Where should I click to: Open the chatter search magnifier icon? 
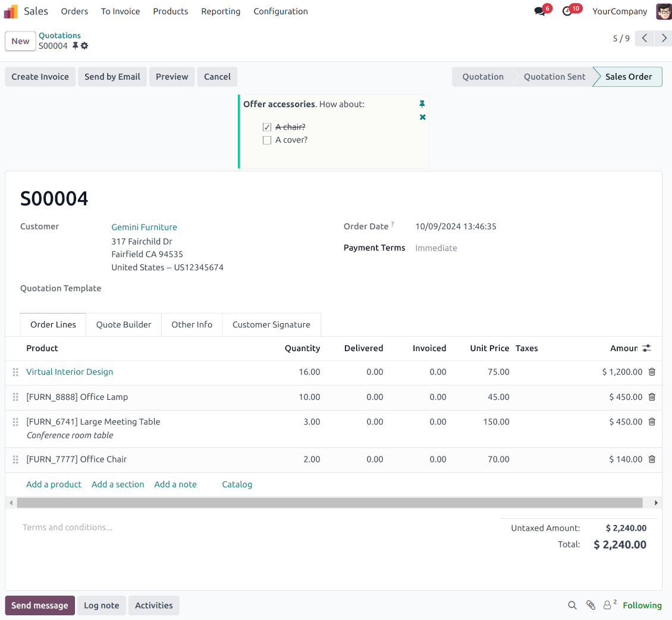572,605
